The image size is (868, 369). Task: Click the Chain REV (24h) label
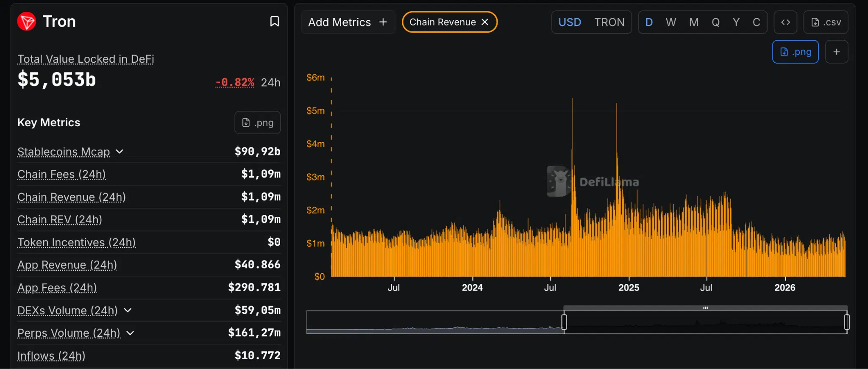[60, 219]
